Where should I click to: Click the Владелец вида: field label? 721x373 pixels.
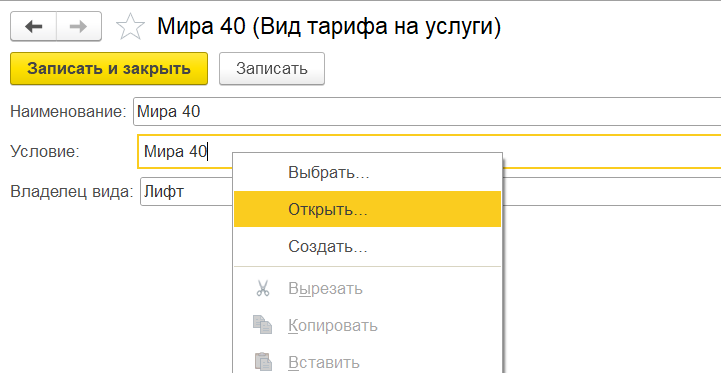[x=72, y=191]
